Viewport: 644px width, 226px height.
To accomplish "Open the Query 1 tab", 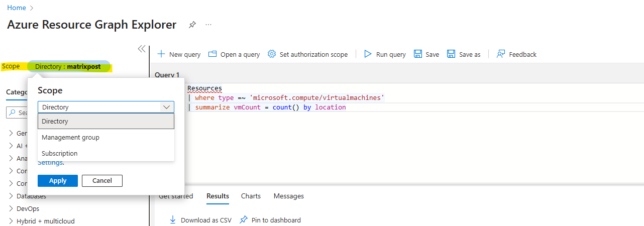I will (167, 74).
